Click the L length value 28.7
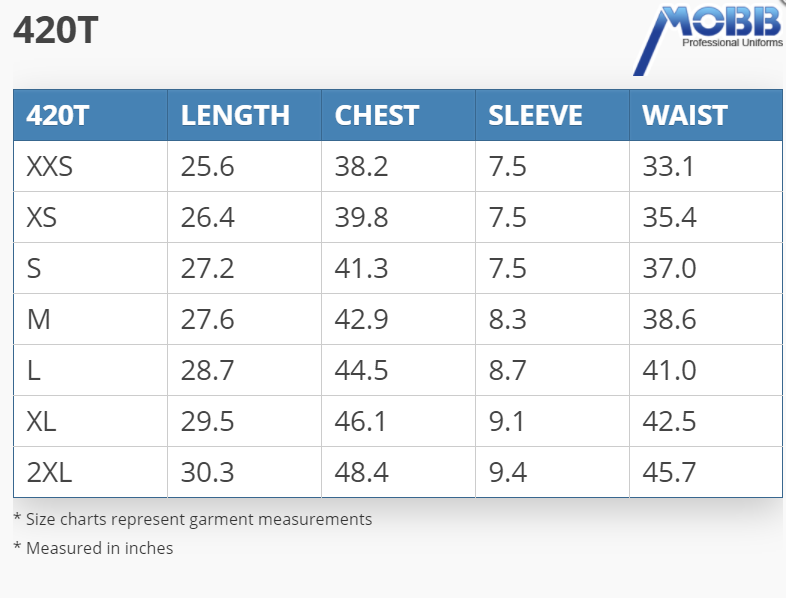 (207, 370)
